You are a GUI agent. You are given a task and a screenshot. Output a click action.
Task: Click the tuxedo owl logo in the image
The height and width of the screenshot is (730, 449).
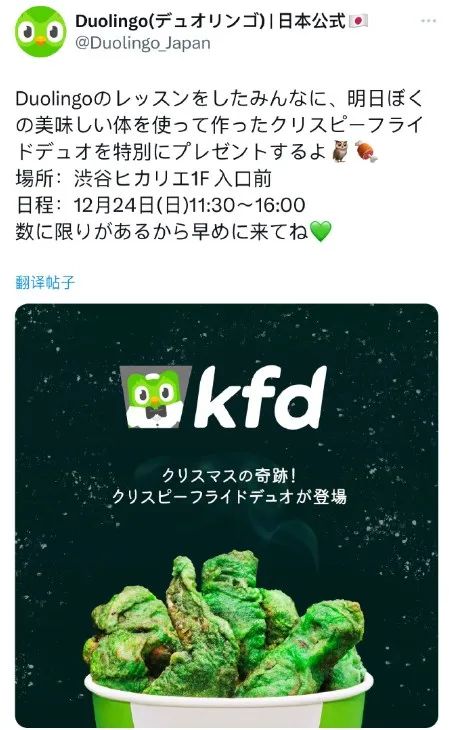pos(155,397)
